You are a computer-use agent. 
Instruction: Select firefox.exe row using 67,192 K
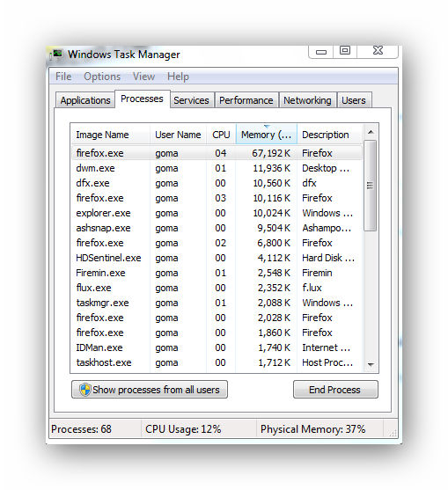(217, 153)
